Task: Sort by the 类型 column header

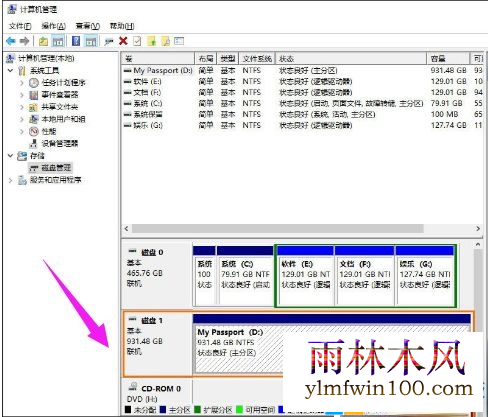Action: click(x=228, y=59)
